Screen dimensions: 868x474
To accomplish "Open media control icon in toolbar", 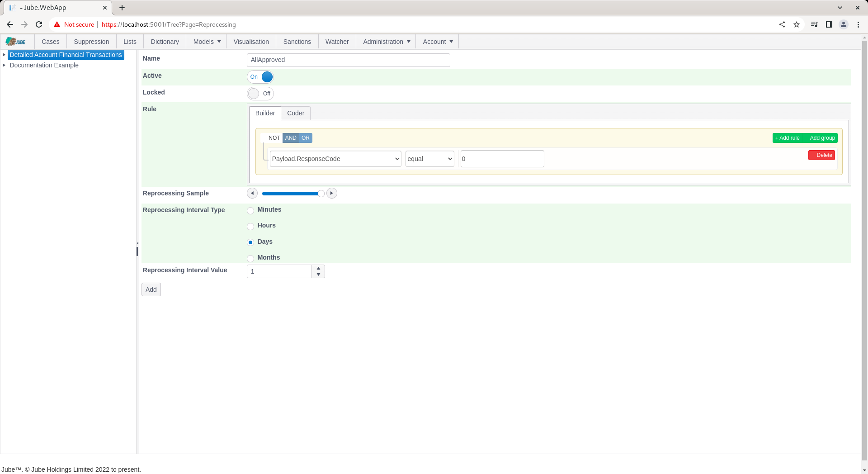I will (x=815, y=24).
